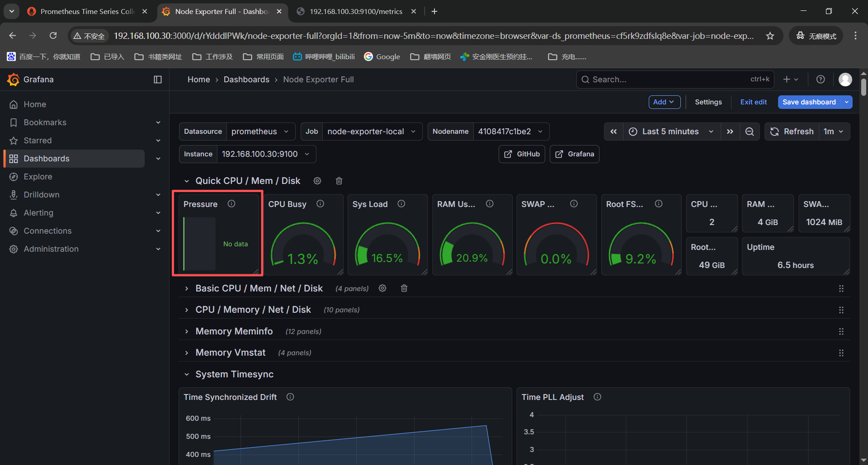Open dashboard Settings

pyautogui.click(x=708, y=102)
